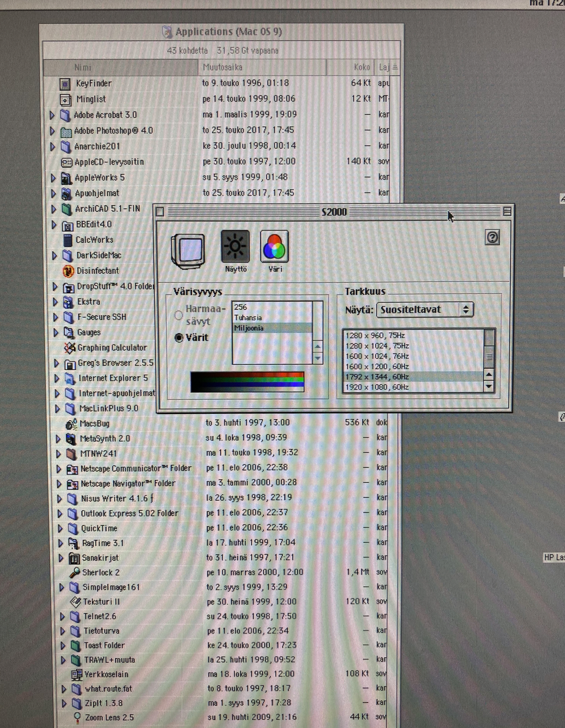
Task: Expand the ZipIt 1.3.8 folder triangle
Action: pyautogui.click(x=64, y=703)
